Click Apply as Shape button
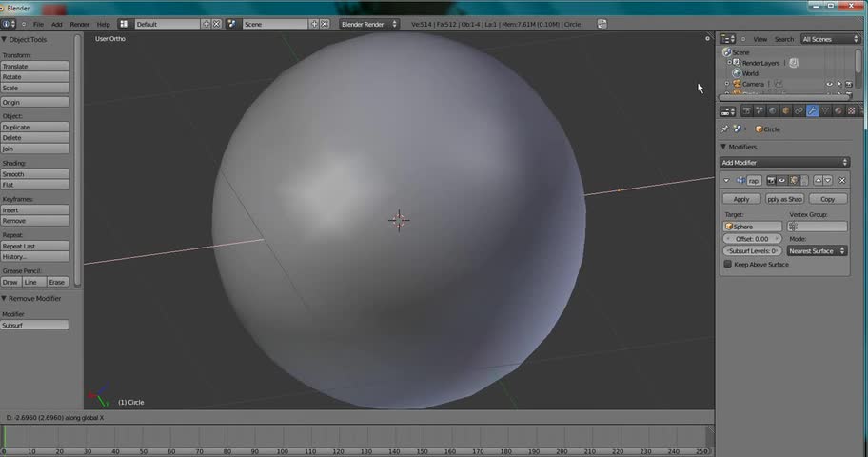Screen dimensions: 868x457 (x=785, y=199)
